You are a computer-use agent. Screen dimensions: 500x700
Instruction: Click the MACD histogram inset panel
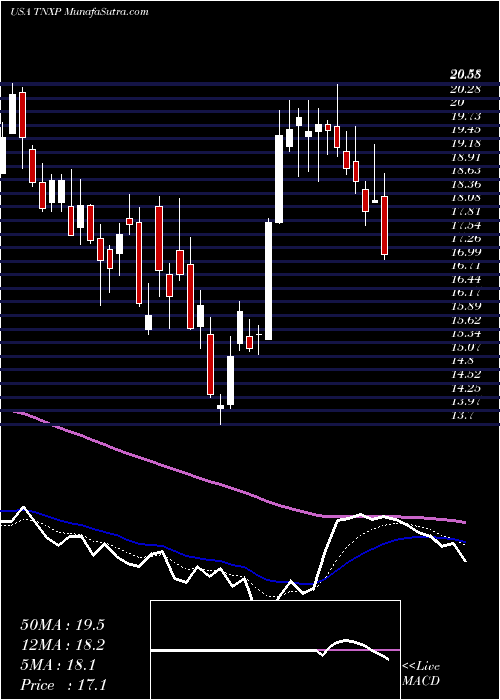[x=275, y=650]
